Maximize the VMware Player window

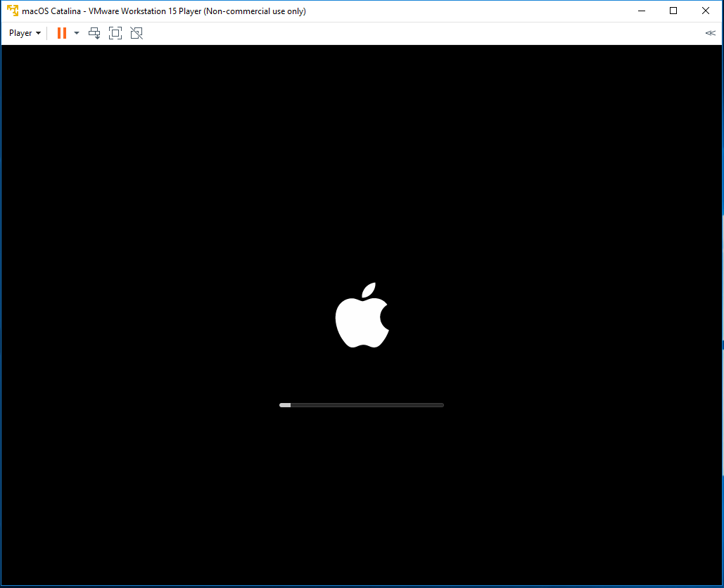673,11
